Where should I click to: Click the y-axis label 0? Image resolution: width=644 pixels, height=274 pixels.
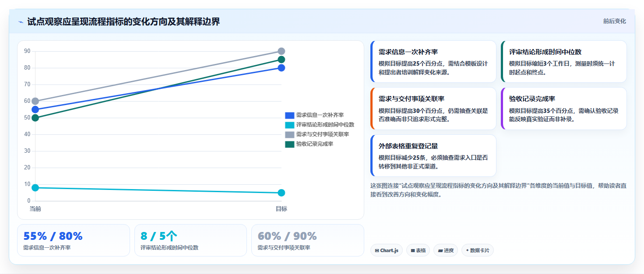tap(29, 201)
